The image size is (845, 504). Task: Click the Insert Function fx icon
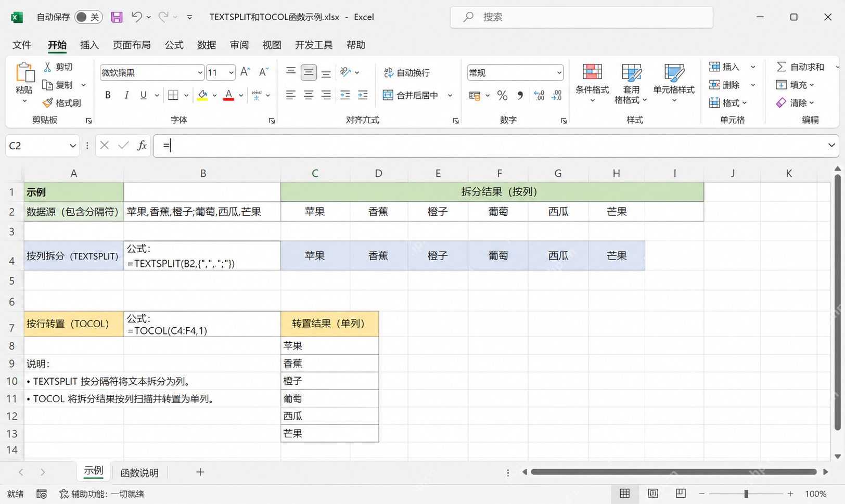pyautogui.click(x=142, y=146)
